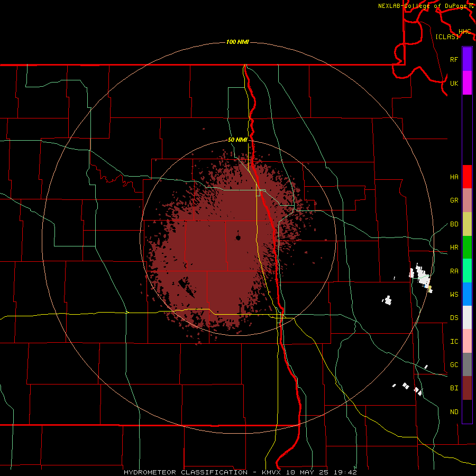The image size is (476, 476).
Task: Click the "HYDROMETEOR CLASSIFICATION - KMVX" caption
Action: [203, 472]
